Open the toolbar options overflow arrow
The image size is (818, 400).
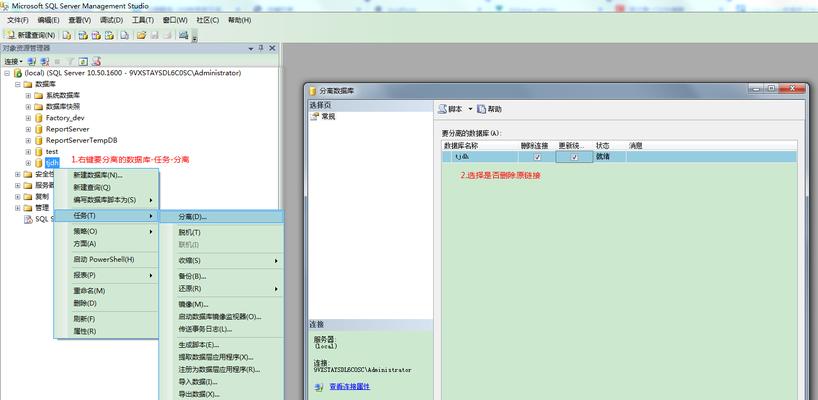tap(195, 37)
